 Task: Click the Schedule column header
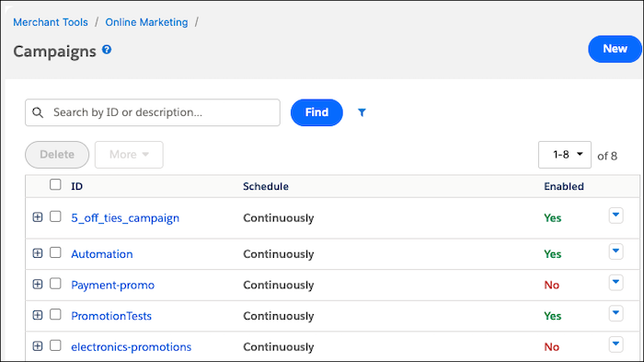[x=266, y=186]
